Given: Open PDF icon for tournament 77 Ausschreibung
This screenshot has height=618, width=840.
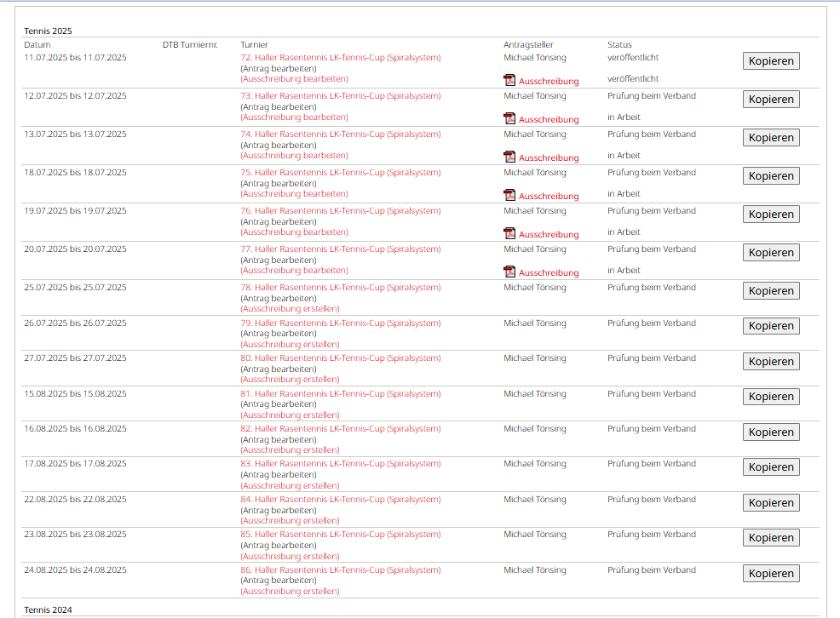Looking at the screenshot, I should tap(509, 272).
